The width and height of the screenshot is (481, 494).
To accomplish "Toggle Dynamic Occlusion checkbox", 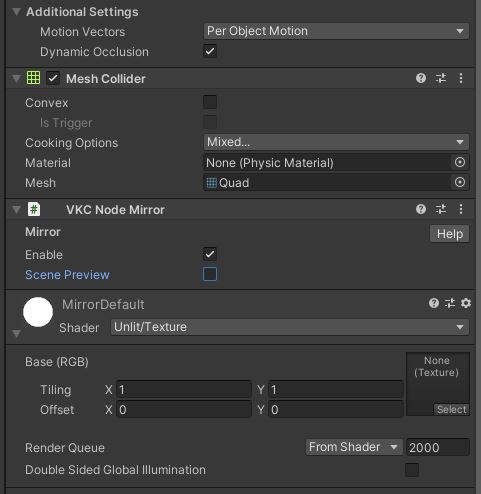I will pyautogui.click(x=210, y=51).
